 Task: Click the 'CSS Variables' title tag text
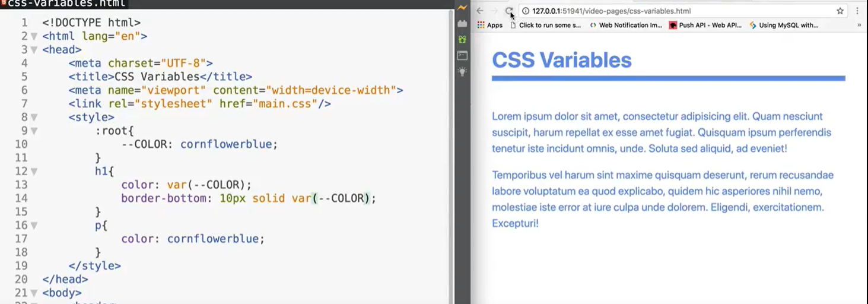[x=157, y=77]
